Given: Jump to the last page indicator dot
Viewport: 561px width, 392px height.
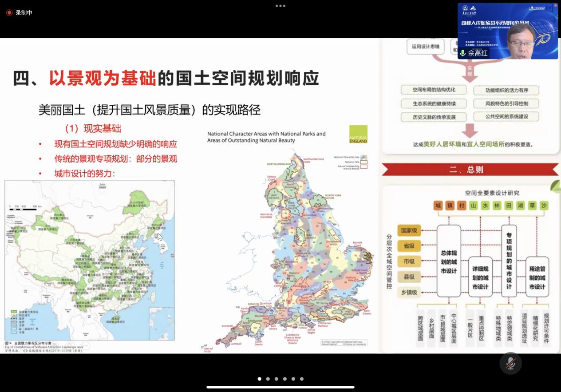Looking at the screenshot, I should click(302, 379).
